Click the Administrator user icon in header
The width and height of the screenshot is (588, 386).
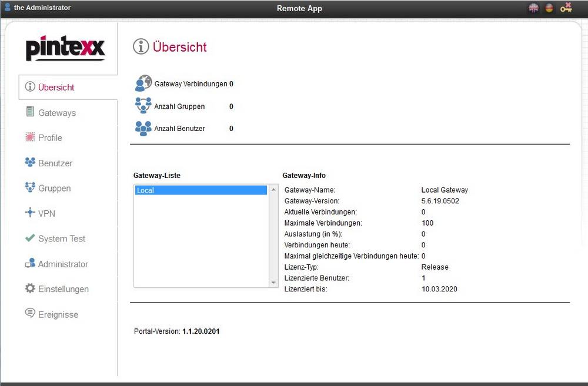click(x=8, y=8)
